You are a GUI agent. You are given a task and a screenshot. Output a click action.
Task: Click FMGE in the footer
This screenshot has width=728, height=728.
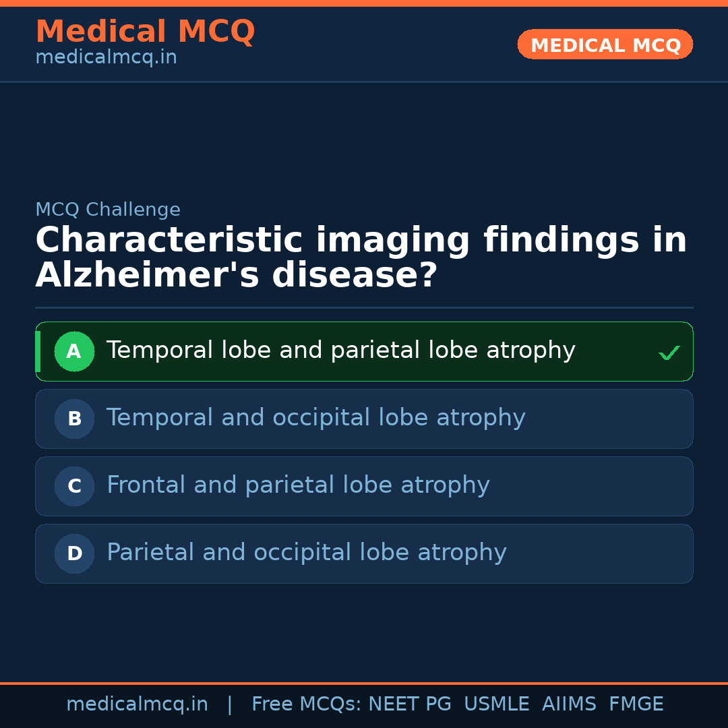(x=636, y=704)
